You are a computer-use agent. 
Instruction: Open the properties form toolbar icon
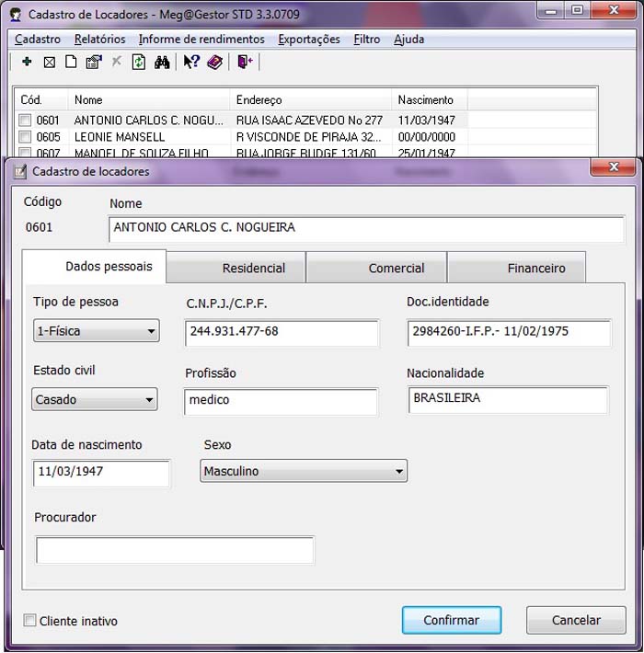pyautogui.click(x=93, y=62)
